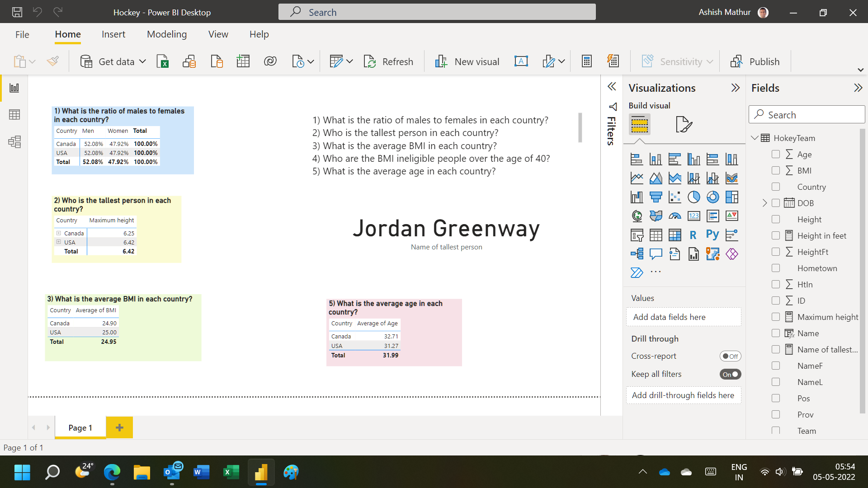Open the Get data dropdown arrow

(x=142, y=61)
